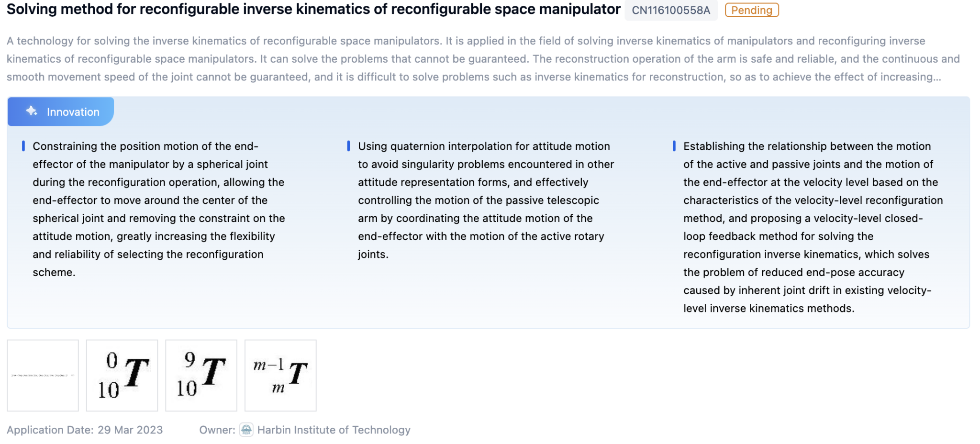Click the Application Date 29 Mar 2023 text
The width and height of the screenshot is (980, 444).
coord(84,430)
